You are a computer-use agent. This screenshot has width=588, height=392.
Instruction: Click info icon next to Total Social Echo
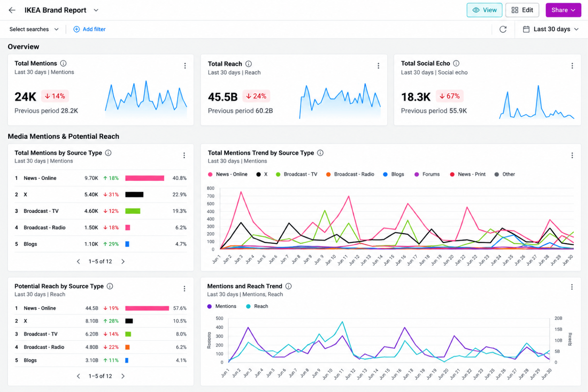(x=456, y=63)
